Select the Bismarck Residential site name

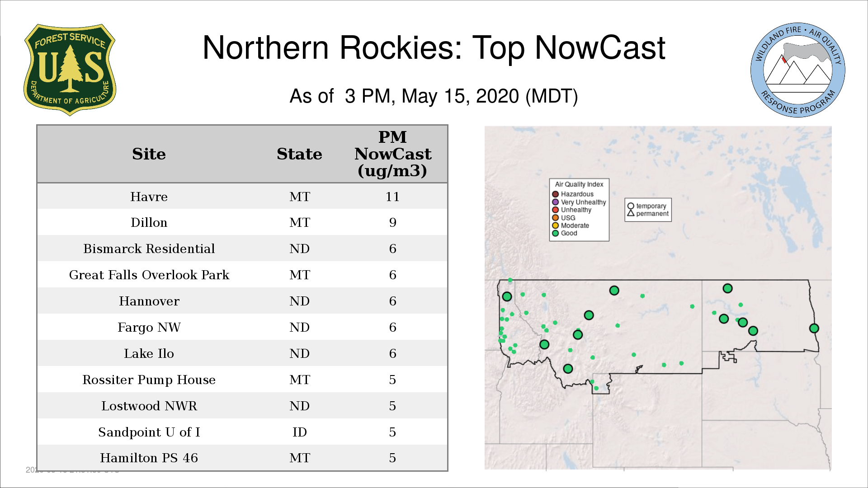click(x=149, y=249)
